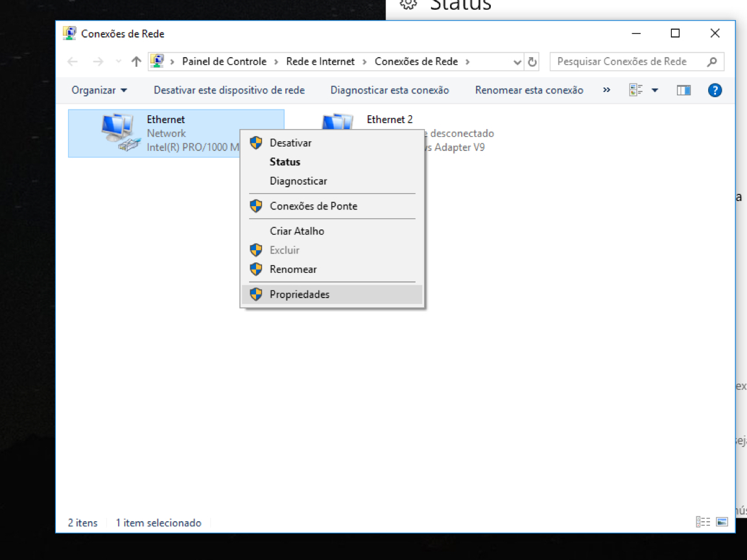Switch to large icons view in status bar

[722, 522]
